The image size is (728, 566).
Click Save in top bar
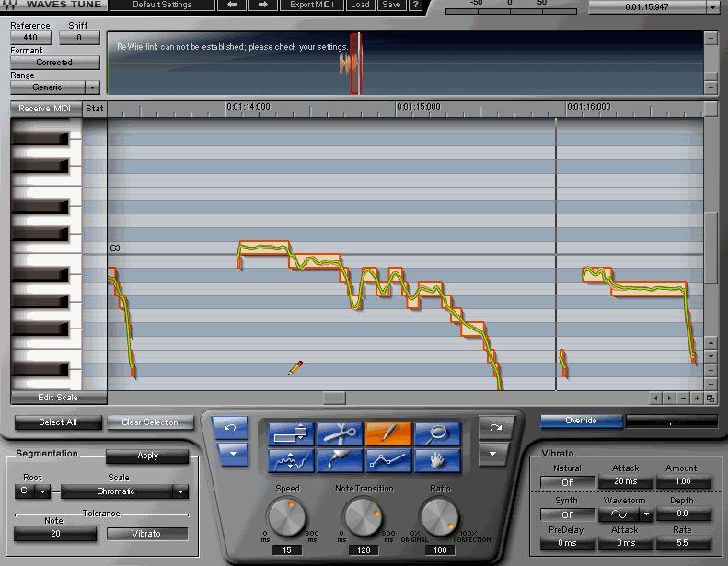(x=391, y=5)
